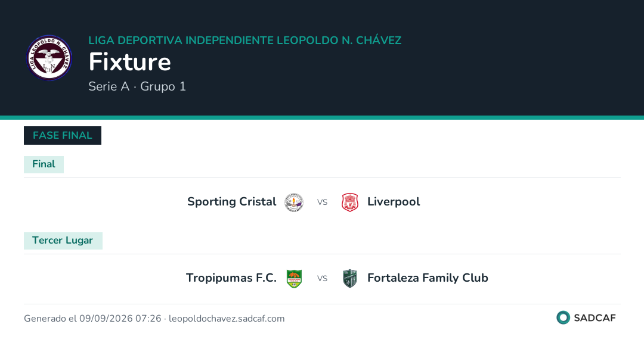Click the Sporting Cristal team crest
The height and width of the screenshot is (349, 644).
(294, 202)
